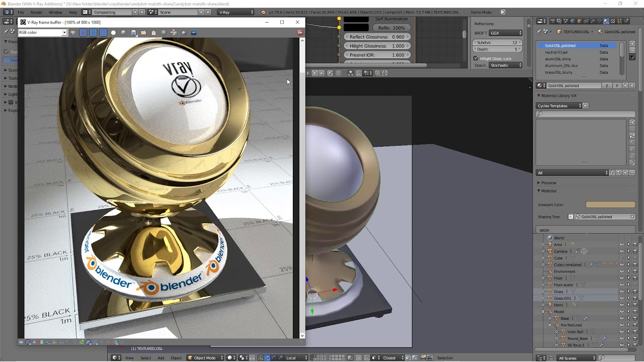Image resolution: width=644 pixels, height=362 pixels.
Task: Open Constraints tab chain icon in properties
Action: click(586, 21)
